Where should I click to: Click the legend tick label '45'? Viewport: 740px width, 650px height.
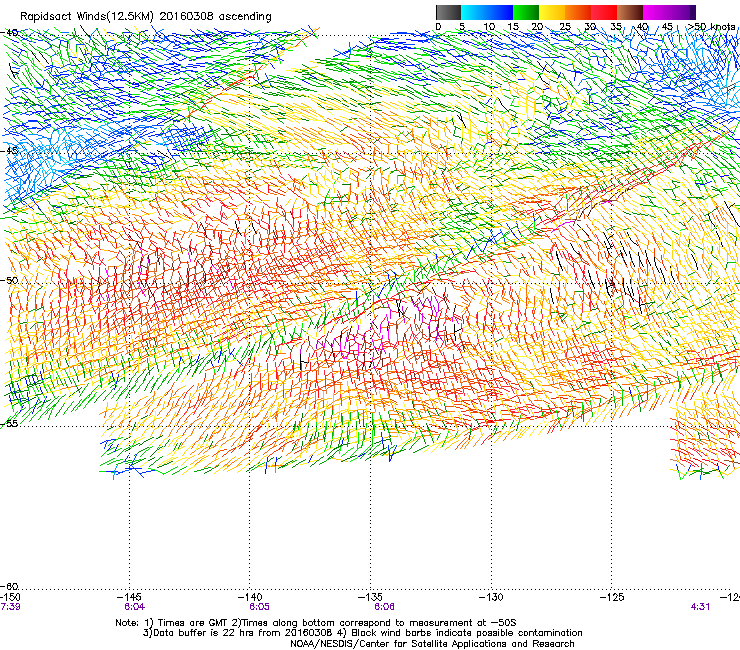coord(667,26)
